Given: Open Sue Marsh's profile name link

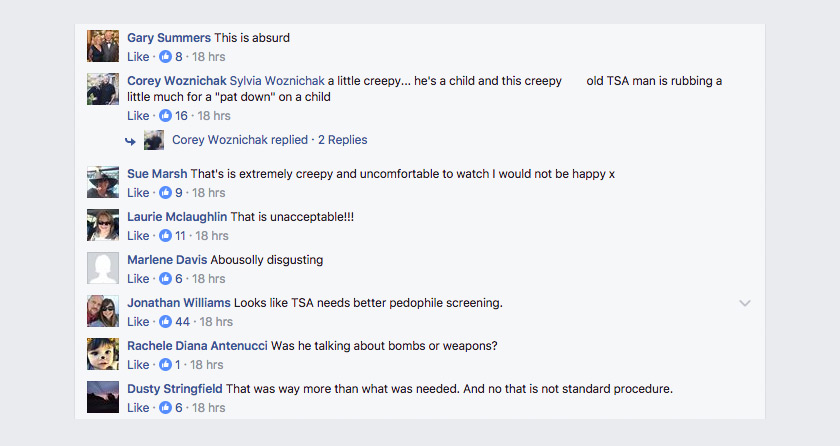Looking at the screenshot, I should coord(157,174).
